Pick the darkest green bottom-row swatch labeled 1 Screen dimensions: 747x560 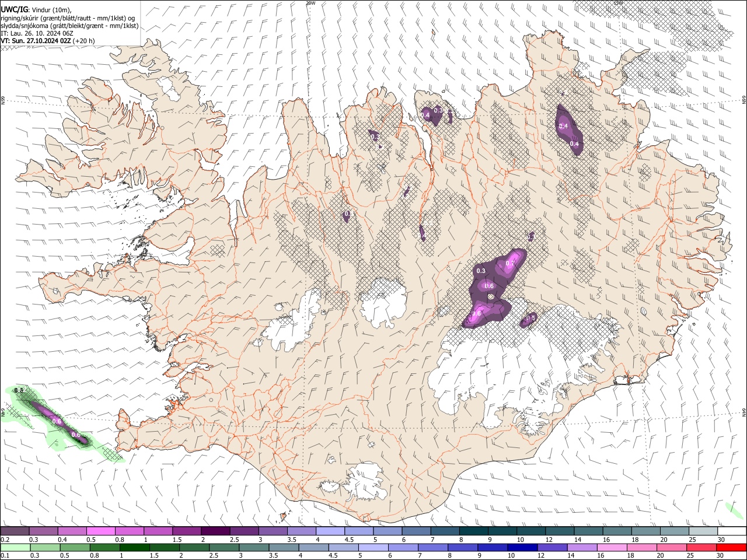click(134, 547)
